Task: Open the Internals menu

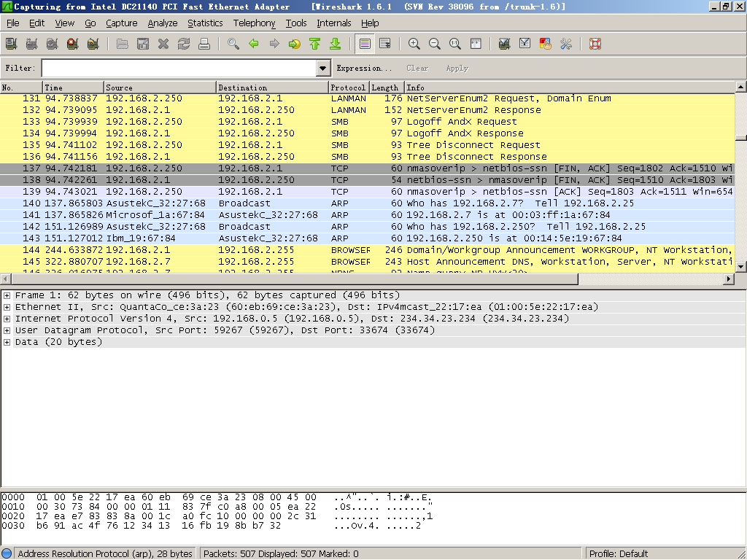Action: [333, 23]
